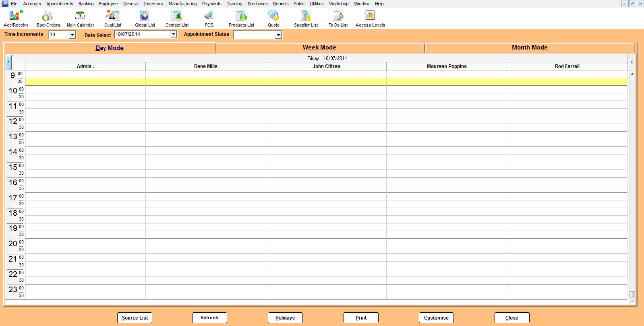Open the Main Calendar icon
Screen dimensions: 644x326
[x=80, y=19]
